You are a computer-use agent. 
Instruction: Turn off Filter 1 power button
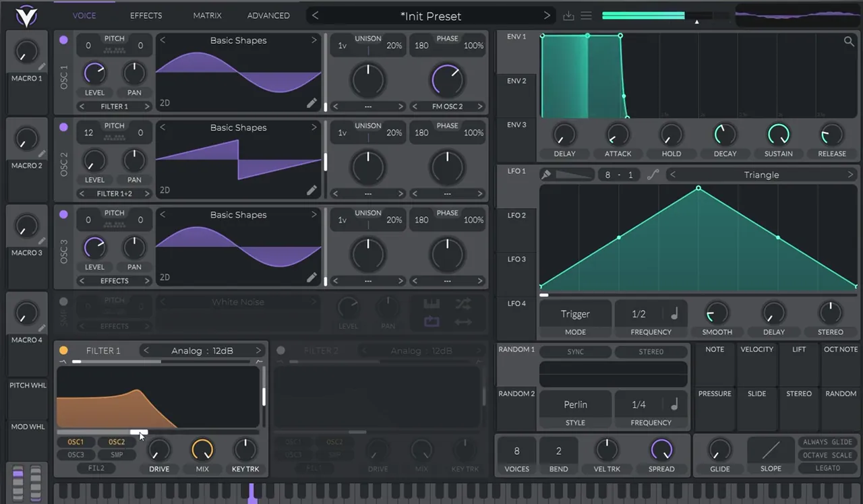coord(63,350)
